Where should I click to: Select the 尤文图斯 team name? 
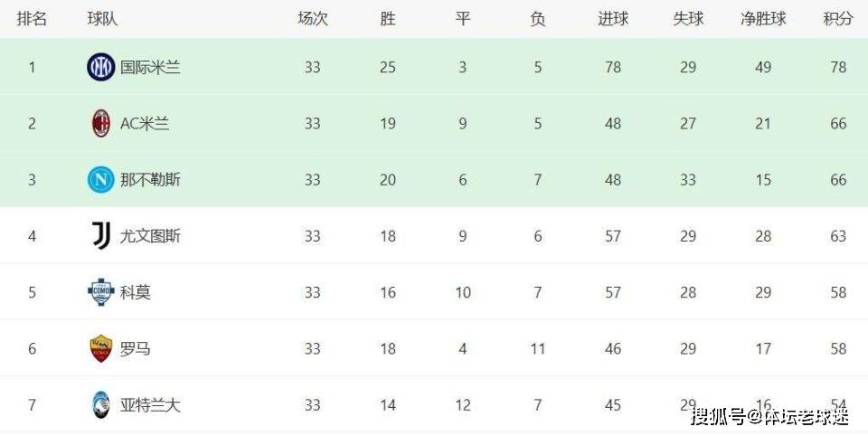click(150, 236)
